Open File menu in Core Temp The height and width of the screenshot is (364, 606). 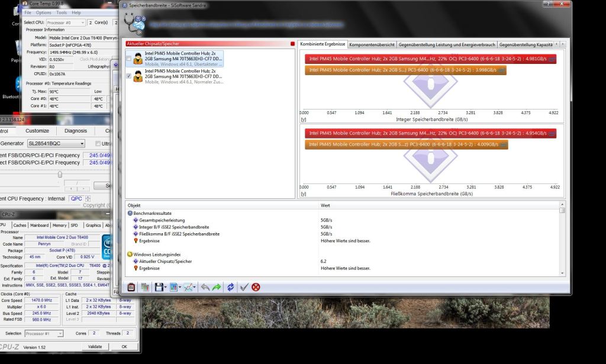point(28,13)
